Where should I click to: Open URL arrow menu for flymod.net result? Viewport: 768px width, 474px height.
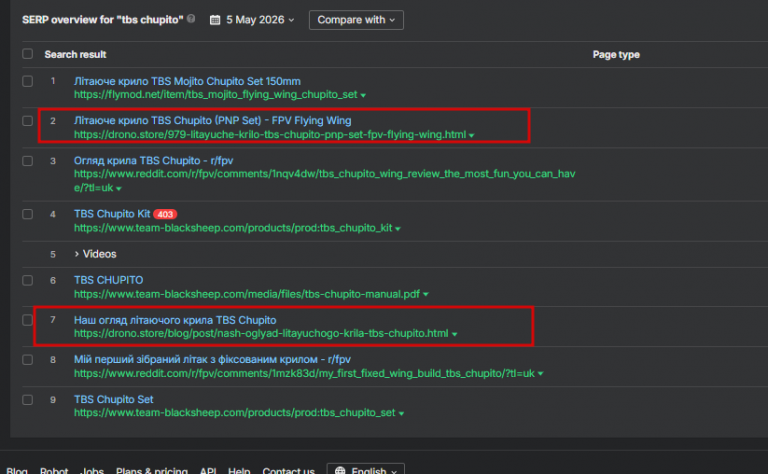click(363, 95)
